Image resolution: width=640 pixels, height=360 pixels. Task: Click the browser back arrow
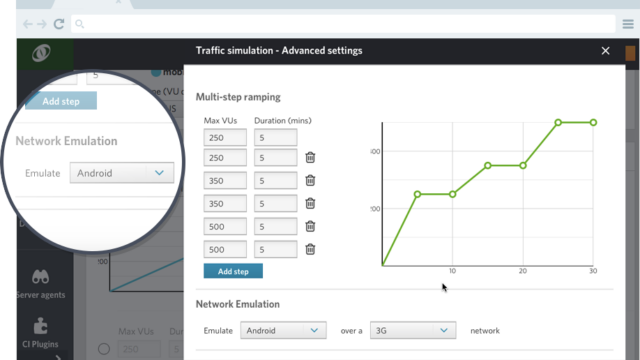[27, 24]
